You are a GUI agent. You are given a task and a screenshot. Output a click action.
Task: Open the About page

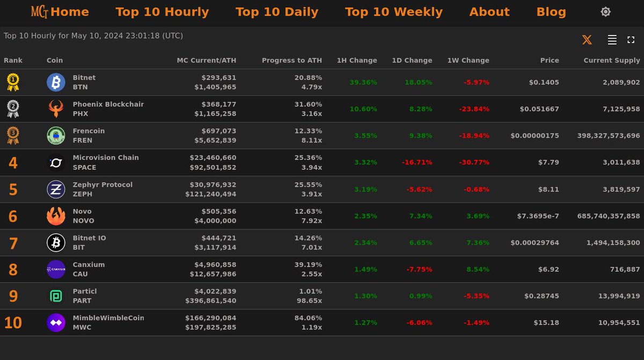tap(489, 12)
